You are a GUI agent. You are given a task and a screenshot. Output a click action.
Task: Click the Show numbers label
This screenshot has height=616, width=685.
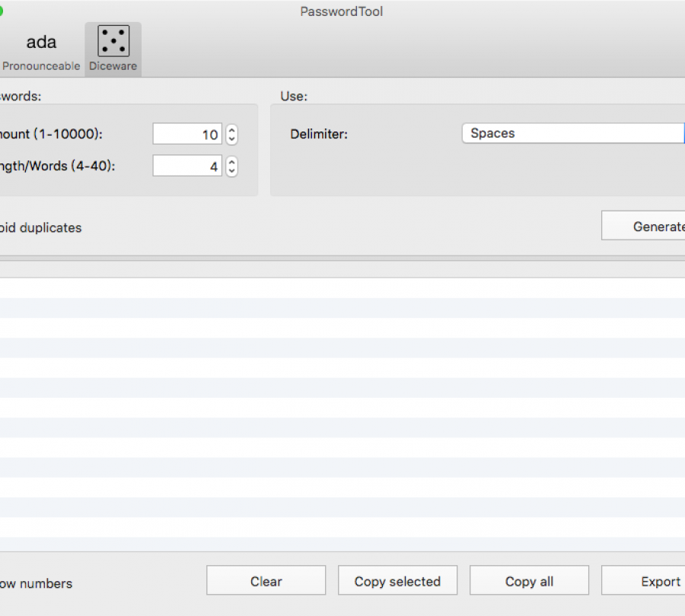point(36,584)
